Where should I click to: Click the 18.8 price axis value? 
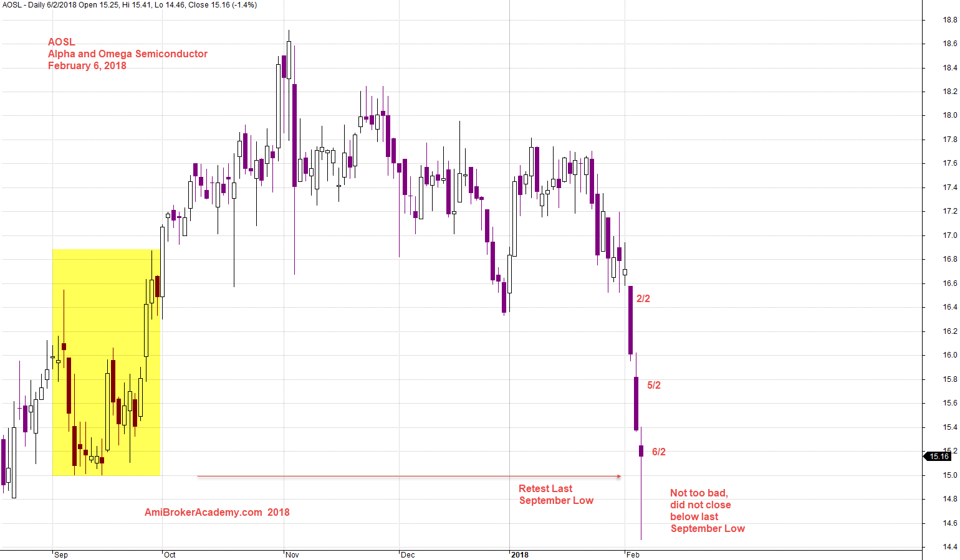[x=950, y=20]
